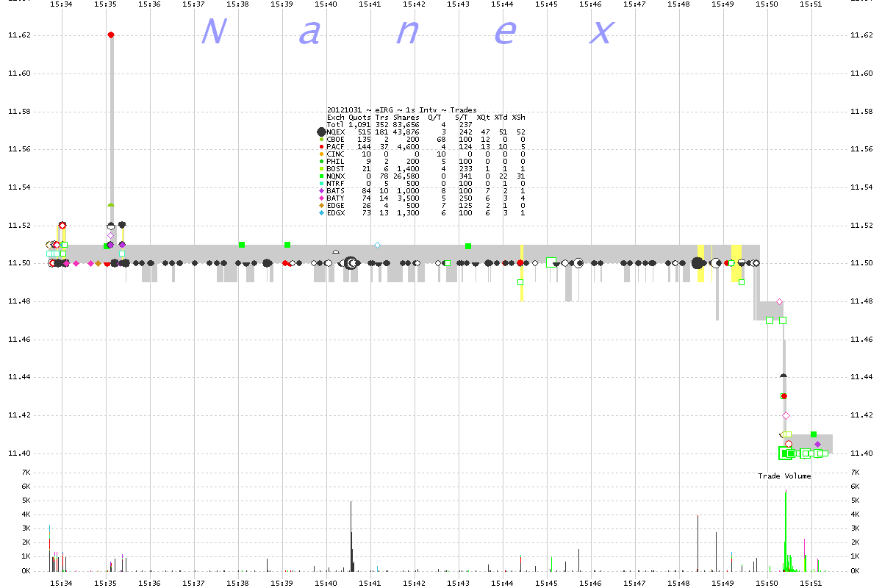
Task: Select the red trade dot at 11.43
Action: pyautogui.click(x=784, y=396)
